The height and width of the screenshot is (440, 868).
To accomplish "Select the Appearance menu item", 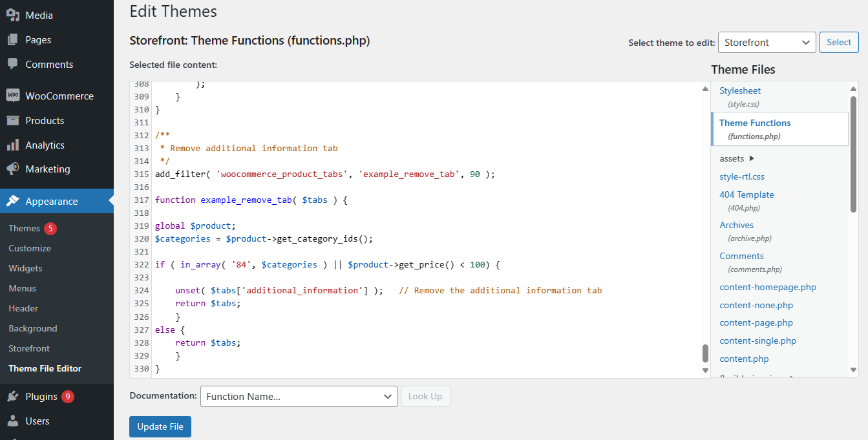I will click(x=57, y=201).
